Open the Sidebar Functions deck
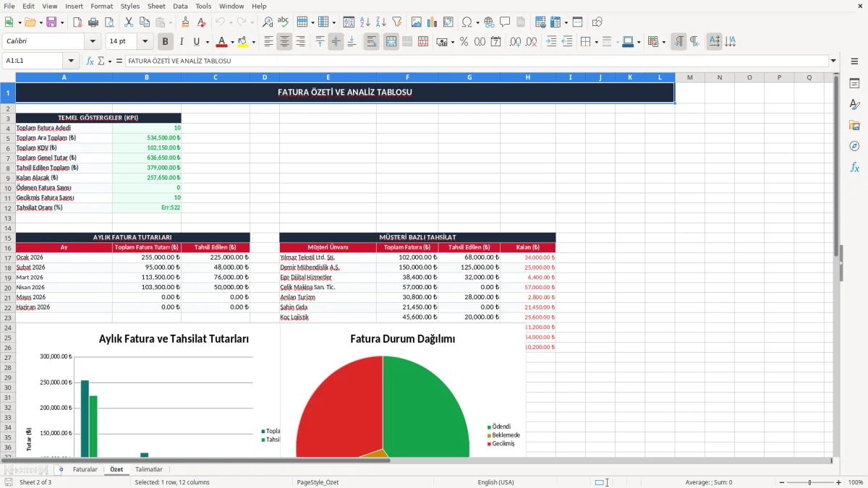The width and height of the screenshot is (868, 488). coord(854,168)
